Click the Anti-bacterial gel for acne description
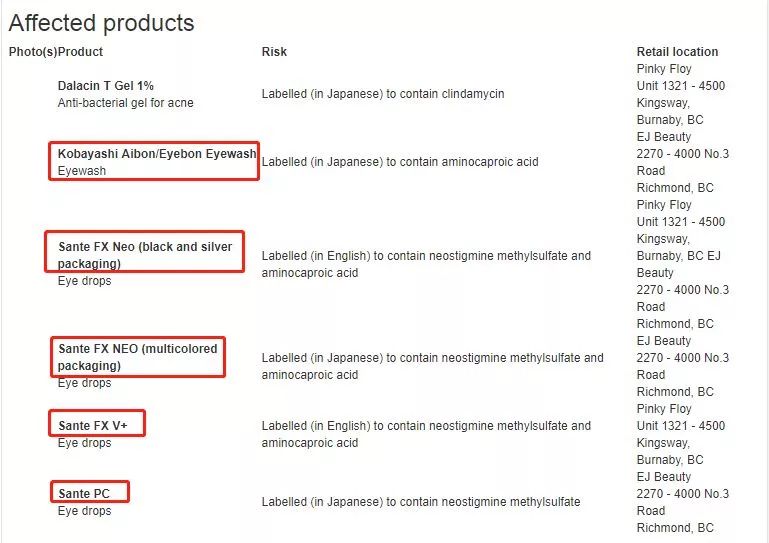The image size is (769, 543). [126, 103]
